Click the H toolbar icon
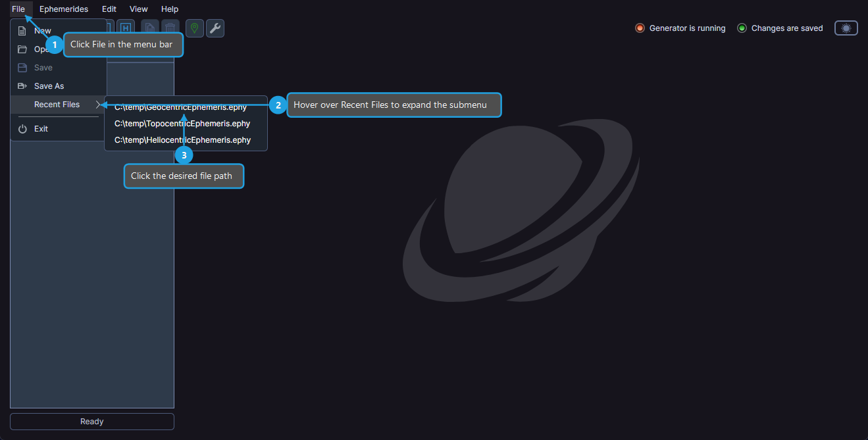This screenshot has width=868, height=440. click(126, 28)
